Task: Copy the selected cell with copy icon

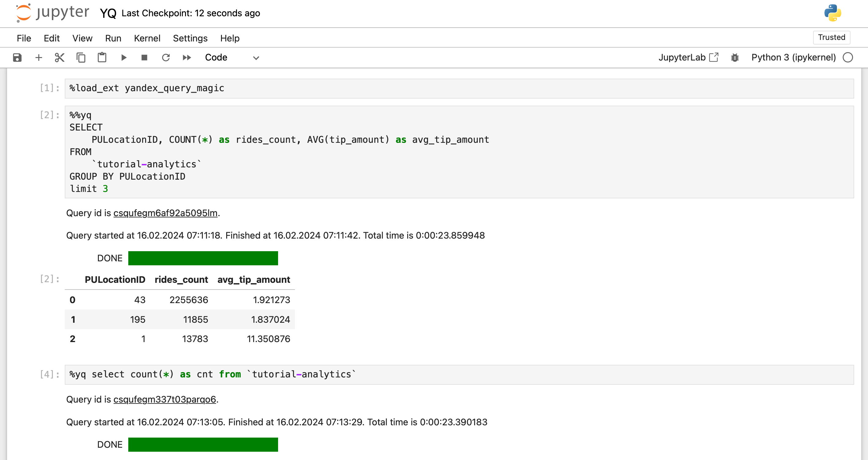Action: click(x=80, y=57)
